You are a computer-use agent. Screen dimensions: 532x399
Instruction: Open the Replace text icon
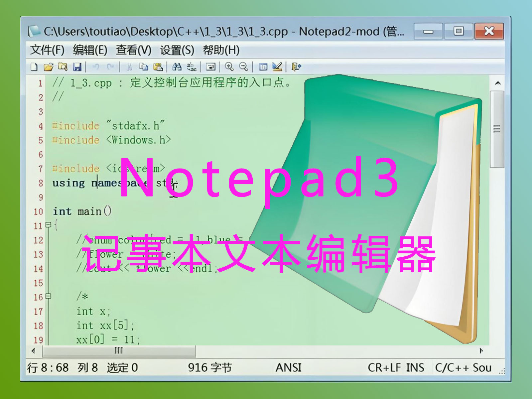pyautogui.click(x=192, y=67)
